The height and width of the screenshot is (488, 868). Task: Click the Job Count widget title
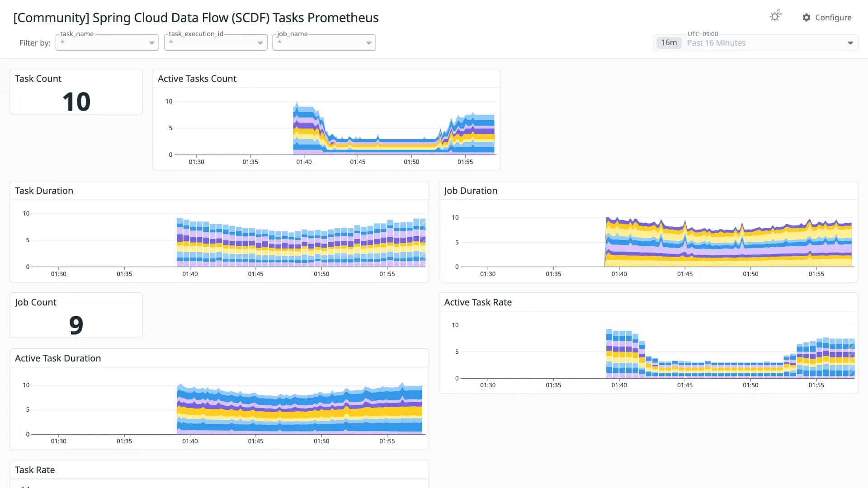coord(36,302)
